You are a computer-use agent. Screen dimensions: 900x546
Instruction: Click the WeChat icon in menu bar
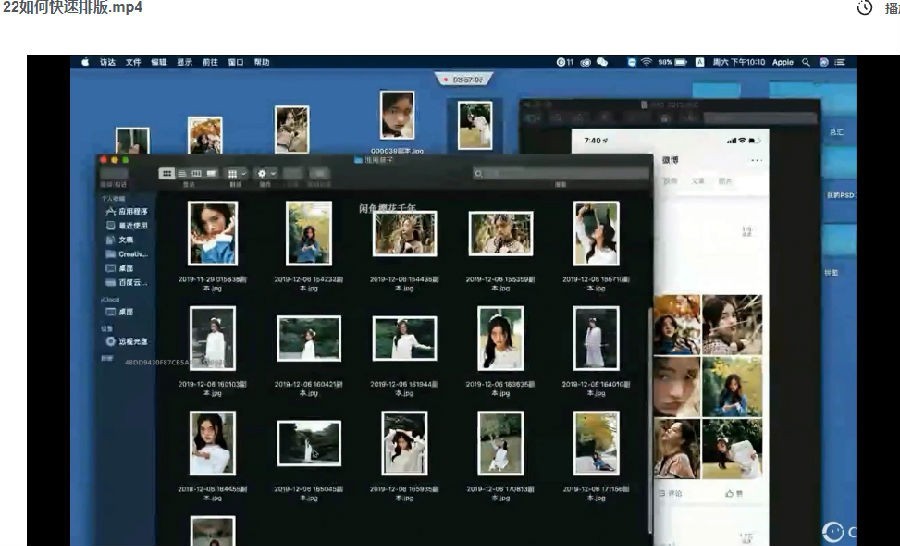click(603, 62)
